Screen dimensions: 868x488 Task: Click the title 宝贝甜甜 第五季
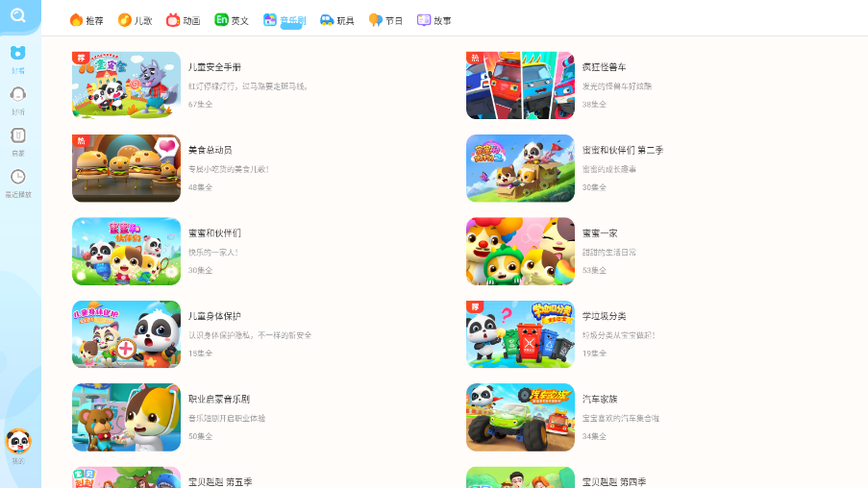coord(220,482)
